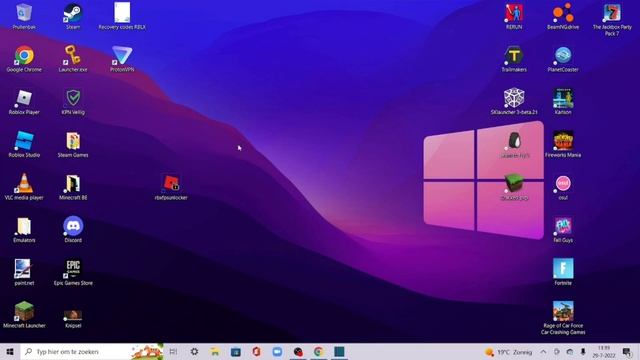This screenshot has height=360, width=640.
Task: Open the clock and date flyout
Action: [604, 351]
